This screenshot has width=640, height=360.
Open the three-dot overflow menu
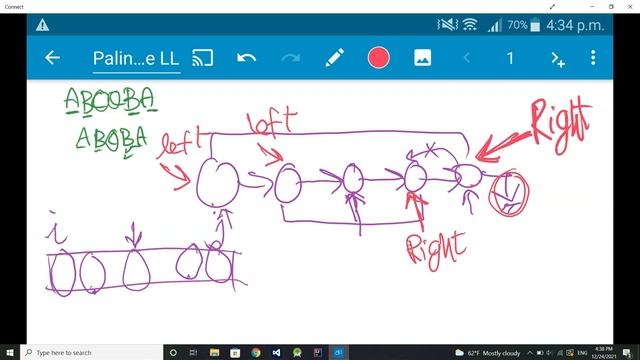pos(593,58)
